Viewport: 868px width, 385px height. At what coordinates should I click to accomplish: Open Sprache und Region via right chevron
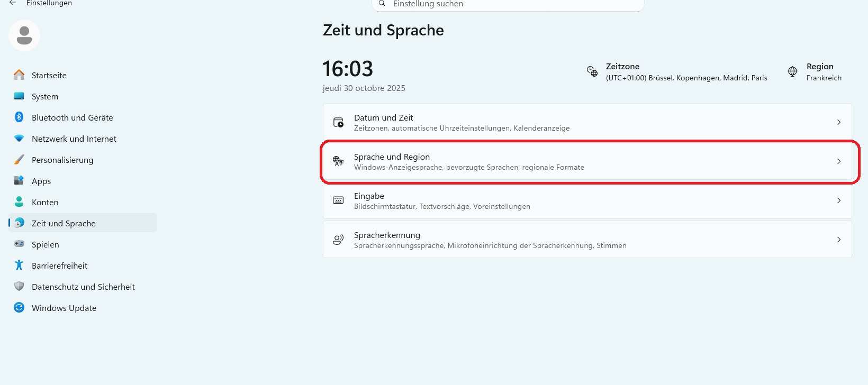point(839,161)
